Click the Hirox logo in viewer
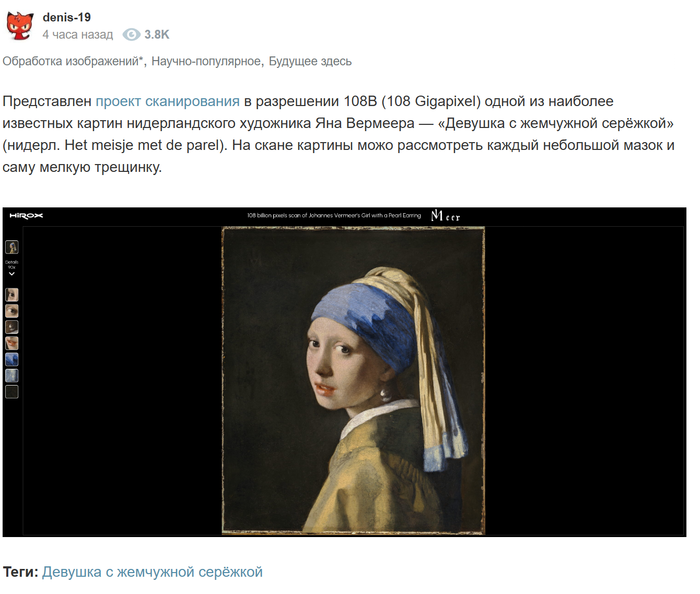The image size is (700, 594). 26,216
